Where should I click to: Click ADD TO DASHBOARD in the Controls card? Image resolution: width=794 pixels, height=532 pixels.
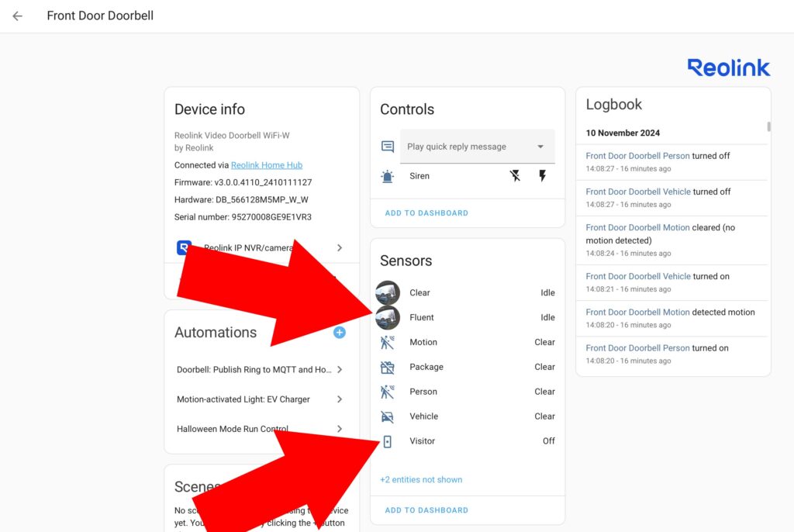[x=426, y=213]
